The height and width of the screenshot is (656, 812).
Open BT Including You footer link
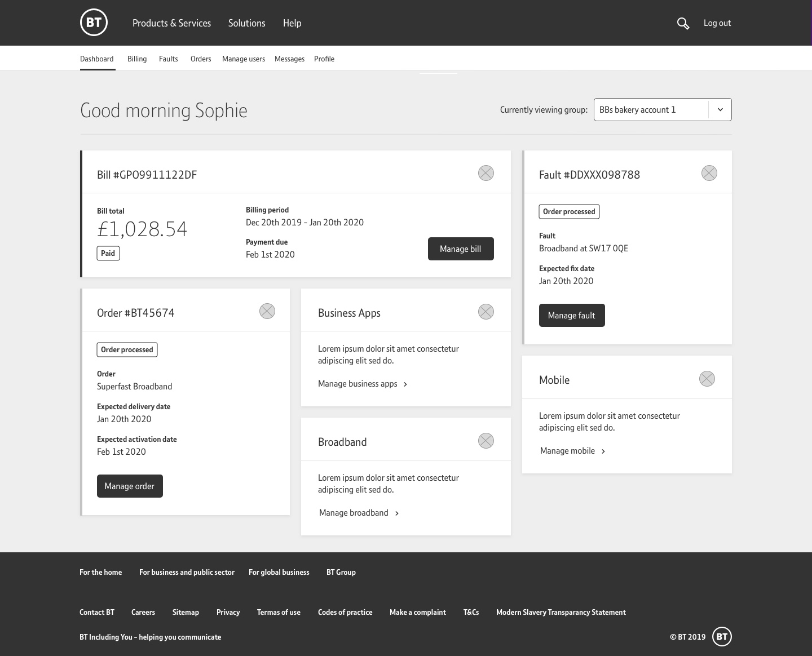tap(150, 637)
